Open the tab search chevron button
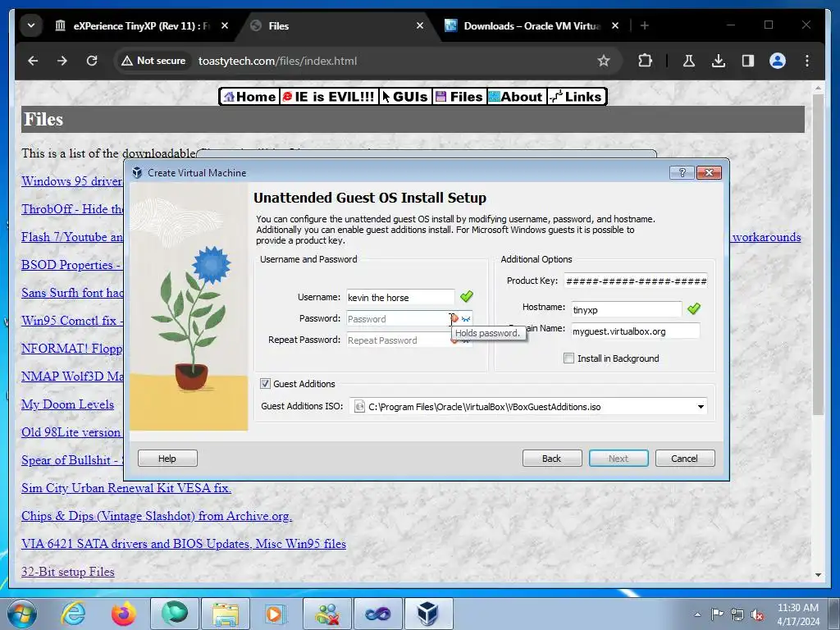The image size is (840, 630). pyautogui.click(x=31, y=25)
